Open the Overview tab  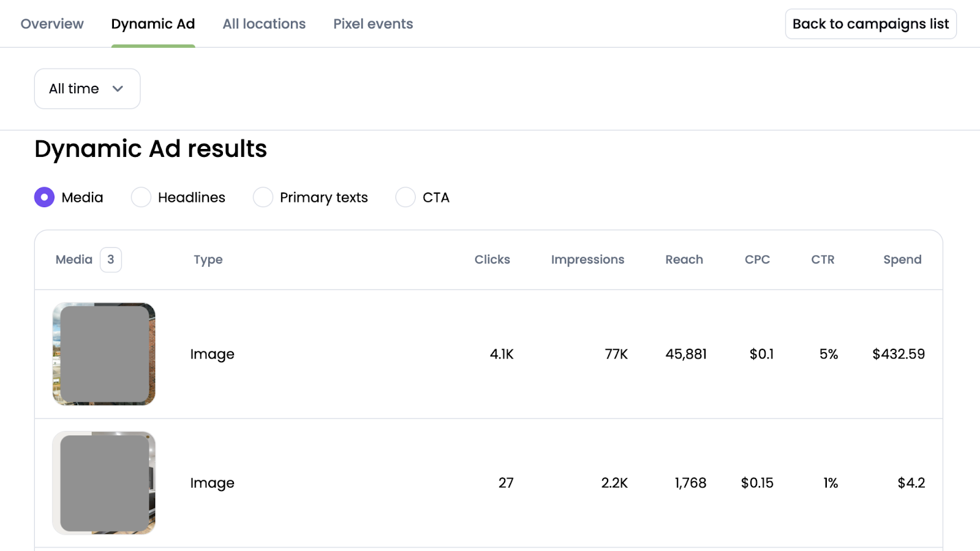point(52,24)
